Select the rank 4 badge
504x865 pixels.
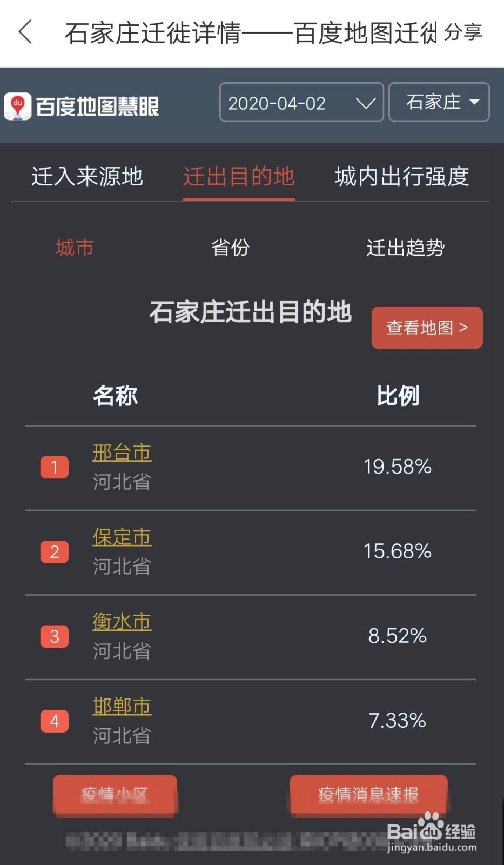[x=55, y=721]
